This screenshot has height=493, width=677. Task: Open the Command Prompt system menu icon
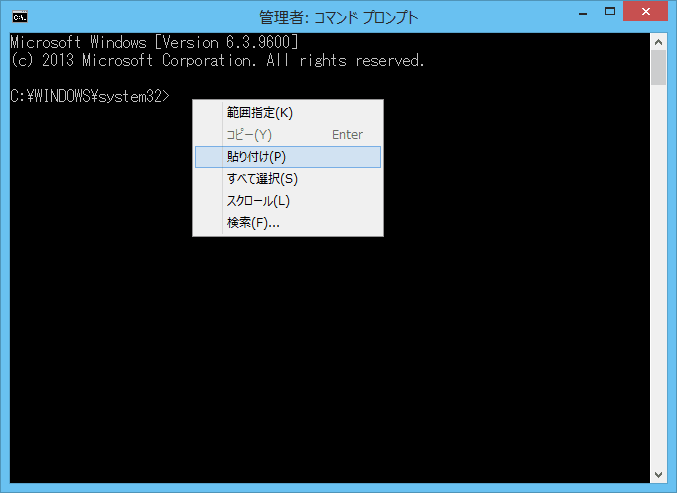pos(20,17)
